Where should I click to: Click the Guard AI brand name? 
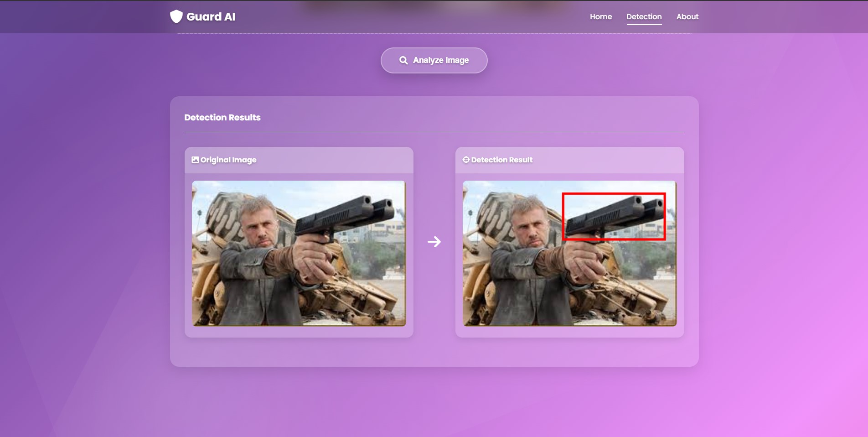point(211,17)
